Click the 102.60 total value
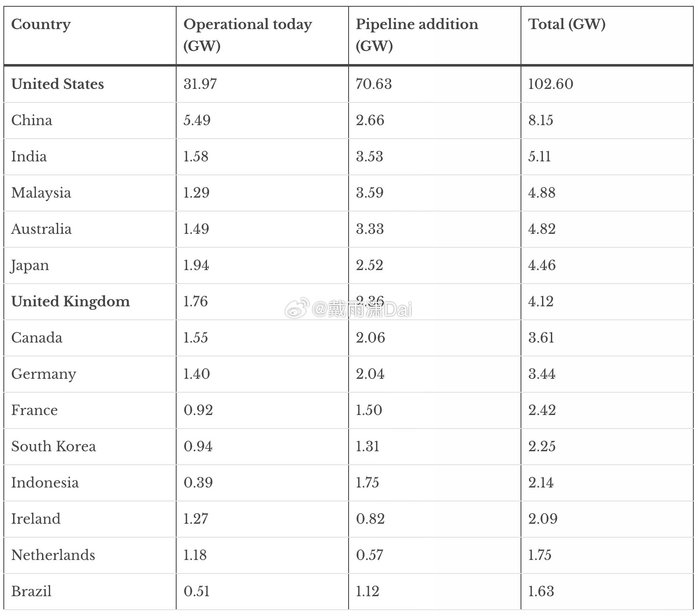Image resolution: width=698 pixels, height=616 pixels. coord(550,84)
